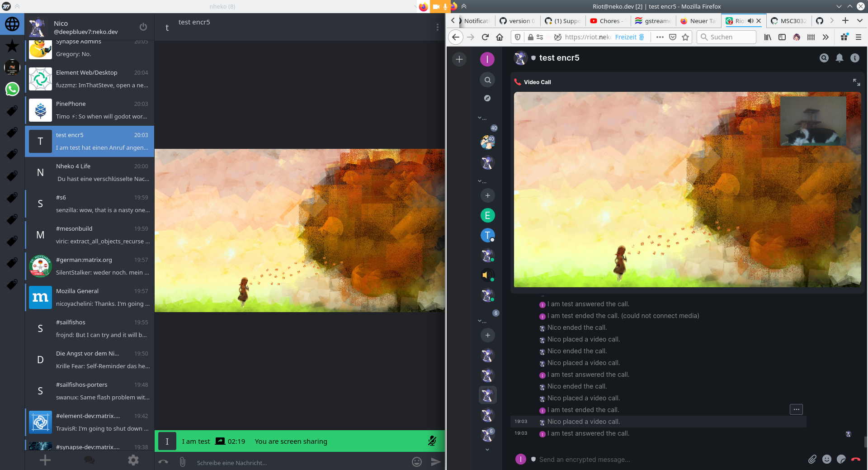Viewport: 868px width, 470px height.
Task: Expand the video call to fullscreen
Action: [x=856, y=82]
